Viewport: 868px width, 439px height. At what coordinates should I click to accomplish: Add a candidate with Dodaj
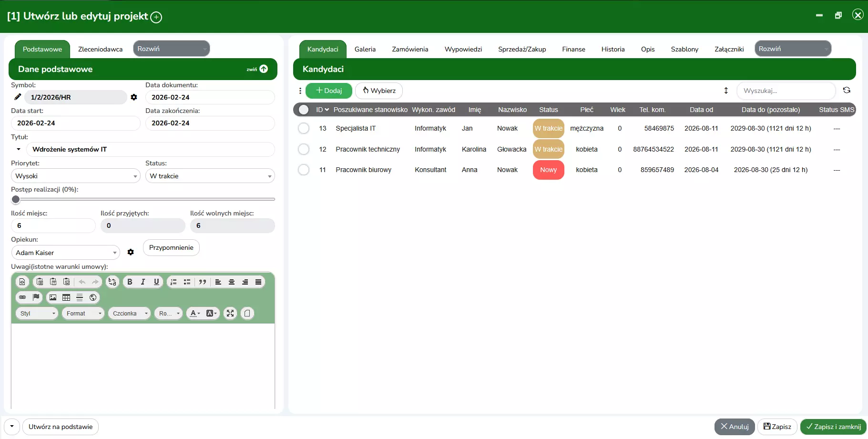[x=329, y=91]
